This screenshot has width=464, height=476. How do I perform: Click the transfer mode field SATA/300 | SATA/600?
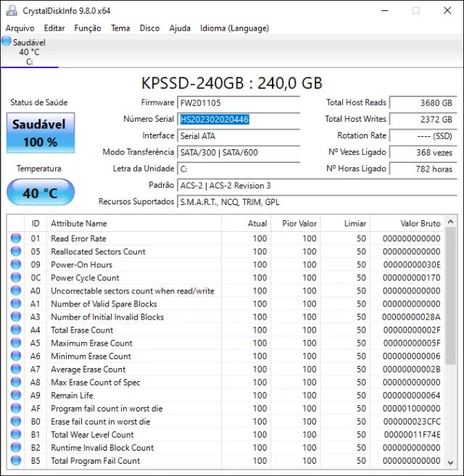pos(239,152)
